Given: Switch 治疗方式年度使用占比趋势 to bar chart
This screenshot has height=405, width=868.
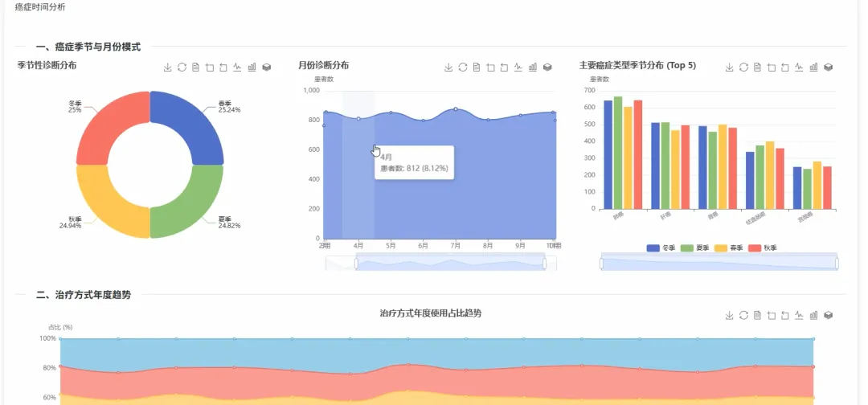Looking at the screenshot, I should pyautogui.click(x=813, y=315).
